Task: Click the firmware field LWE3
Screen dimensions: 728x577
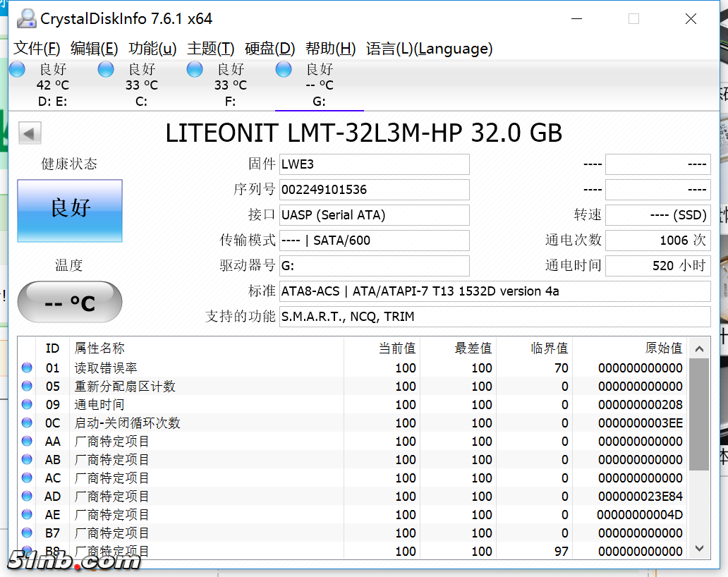Action: click(x=374, y=164)
